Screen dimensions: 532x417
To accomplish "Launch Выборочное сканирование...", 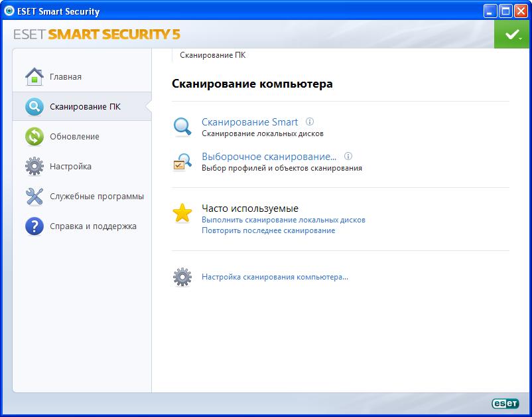I will pos(269,157).
